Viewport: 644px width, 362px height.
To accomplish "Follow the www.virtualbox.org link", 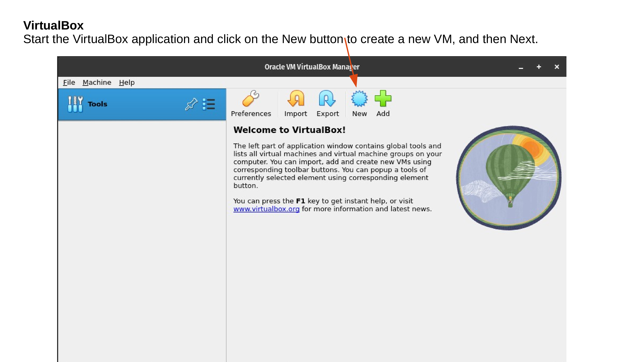I will click(266, 209).
